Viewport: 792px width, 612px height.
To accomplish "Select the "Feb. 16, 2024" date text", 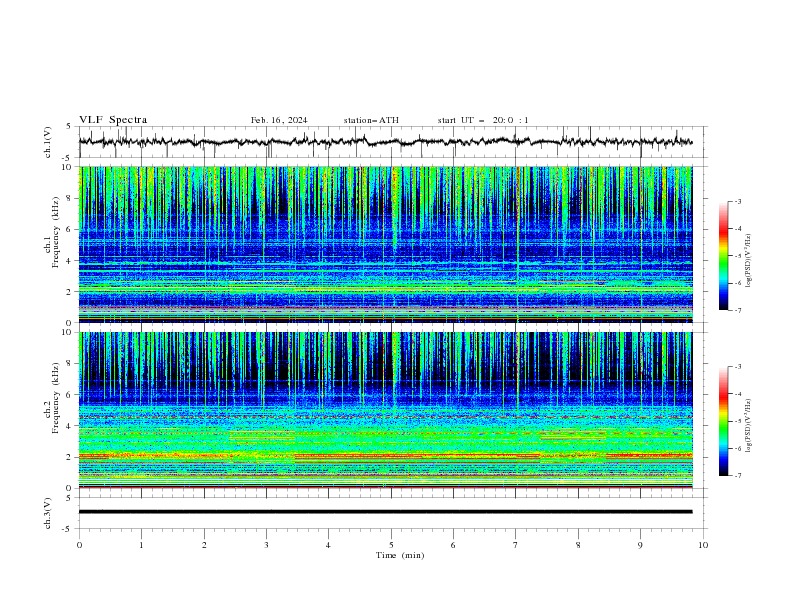I will pyautogui.click(x=279, y=120).
